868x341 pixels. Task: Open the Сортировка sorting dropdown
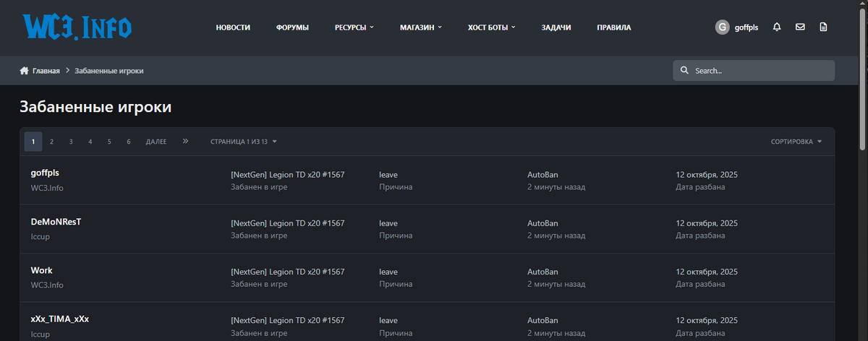coord(796,142)
